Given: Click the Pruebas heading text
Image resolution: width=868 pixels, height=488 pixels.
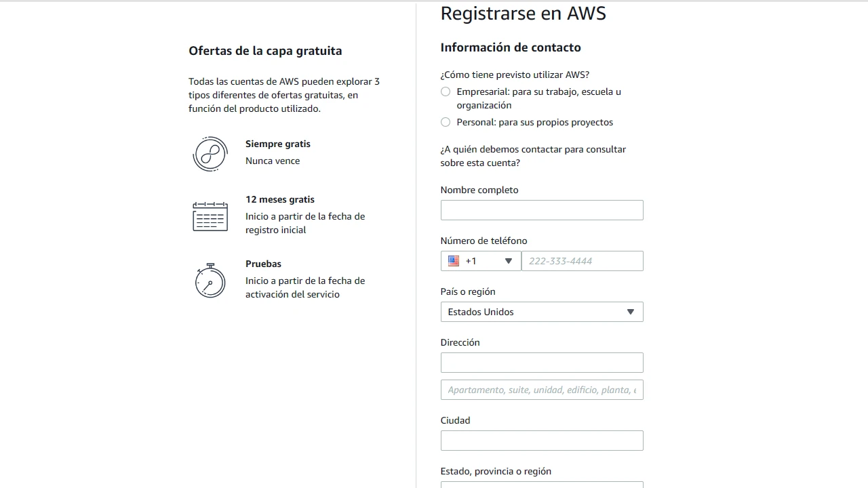Looking at the screenshot, I should (263, 264).
